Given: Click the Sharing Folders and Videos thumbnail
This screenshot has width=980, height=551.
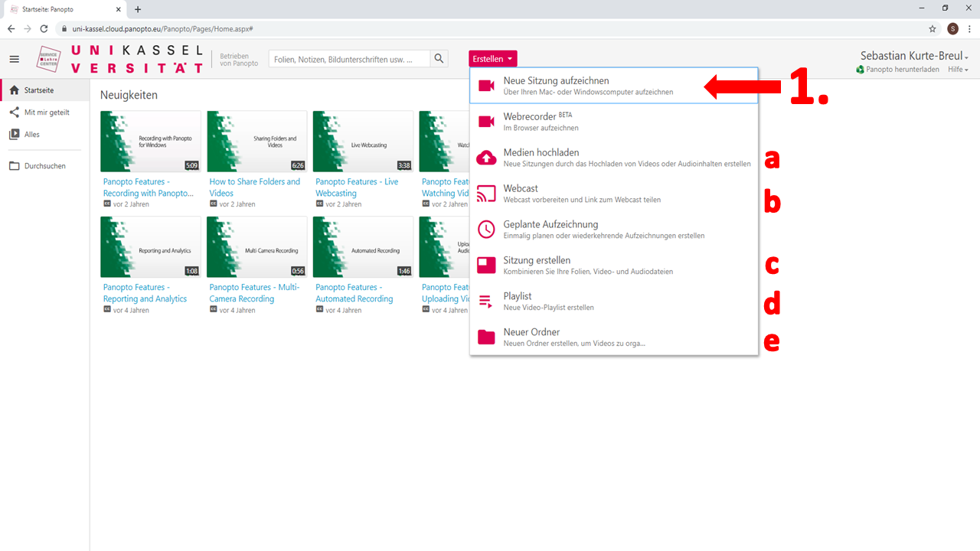Looking at the screenshot, I should point(256,142).
